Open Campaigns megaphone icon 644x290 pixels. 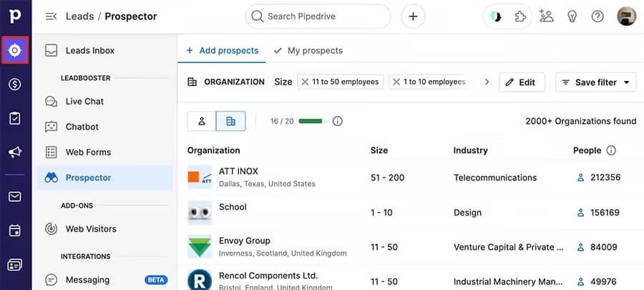point(15,152)
